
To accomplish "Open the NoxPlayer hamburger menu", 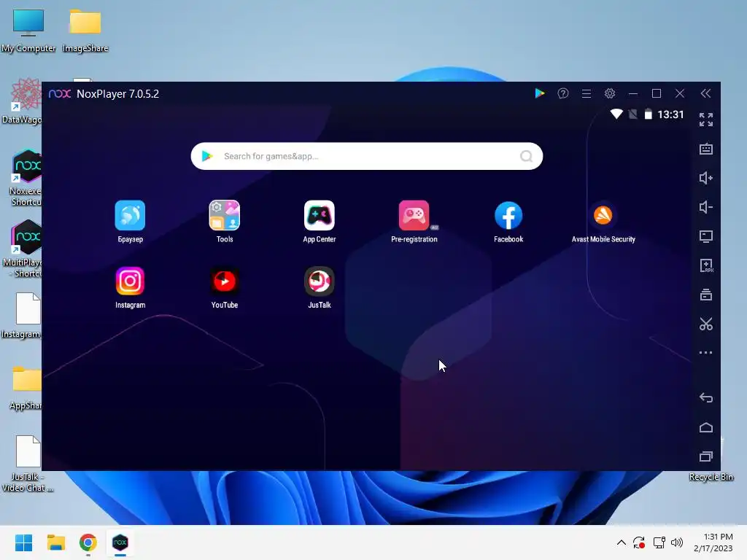I will tap(587, 94).
